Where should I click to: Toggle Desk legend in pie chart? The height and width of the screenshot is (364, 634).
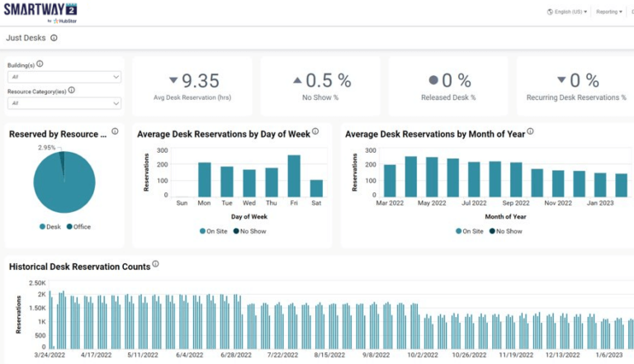[x=50, y=227]
